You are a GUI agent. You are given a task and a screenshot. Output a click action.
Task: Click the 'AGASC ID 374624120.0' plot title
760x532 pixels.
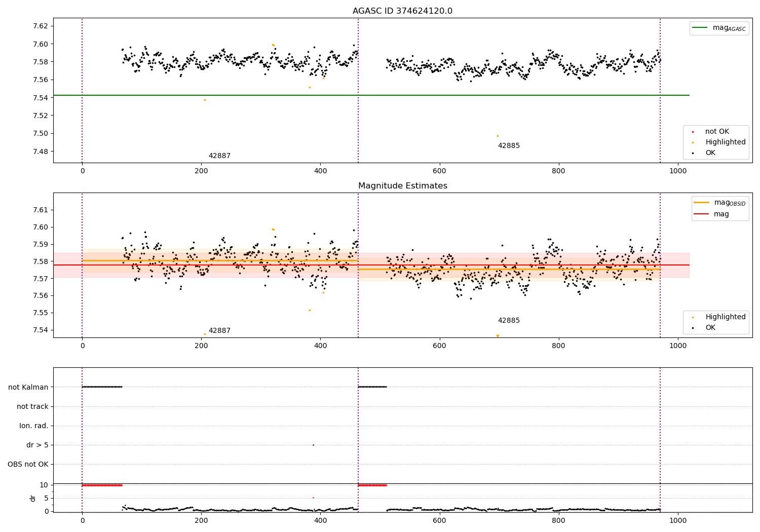click(402, 11)
